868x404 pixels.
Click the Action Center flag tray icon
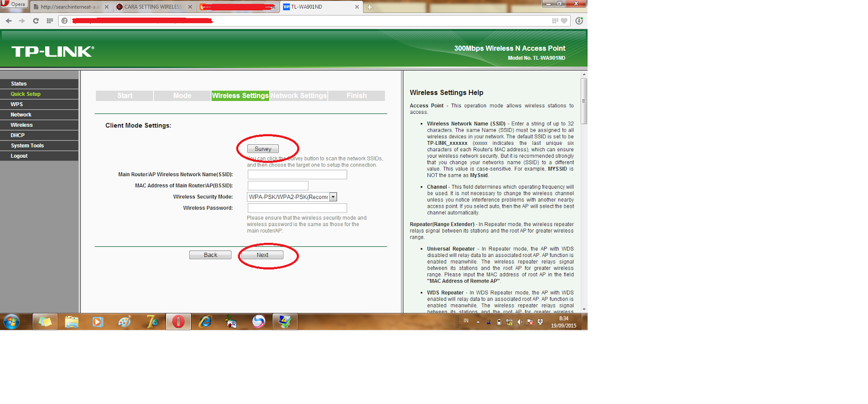pos(530,322)
